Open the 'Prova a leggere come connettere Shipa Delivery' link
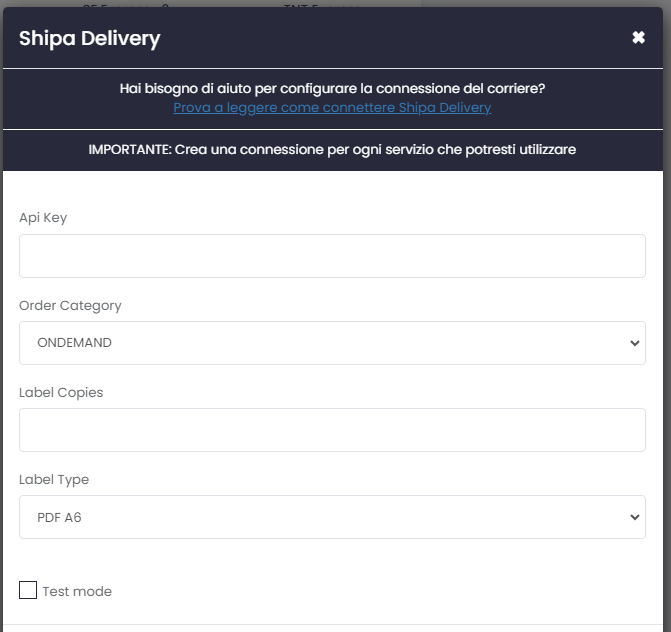The image size is (671, 632). click(x=332, y=107)
